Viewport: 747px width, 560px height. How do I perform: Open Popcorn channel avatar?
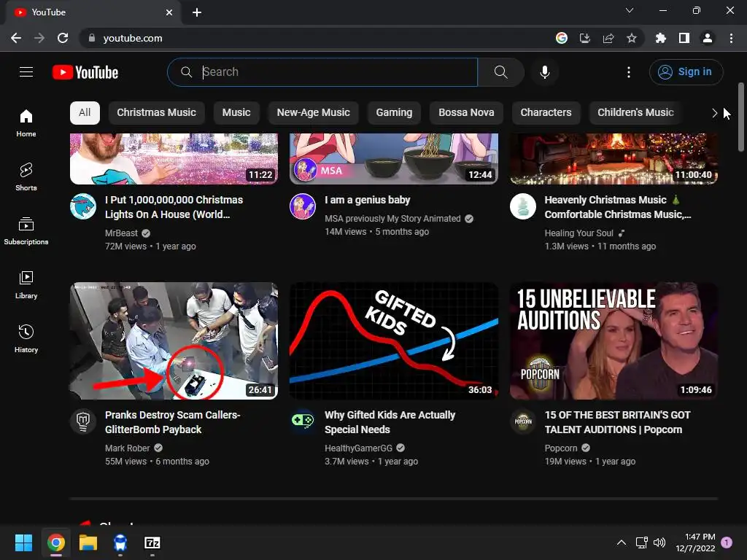(522, 421)
